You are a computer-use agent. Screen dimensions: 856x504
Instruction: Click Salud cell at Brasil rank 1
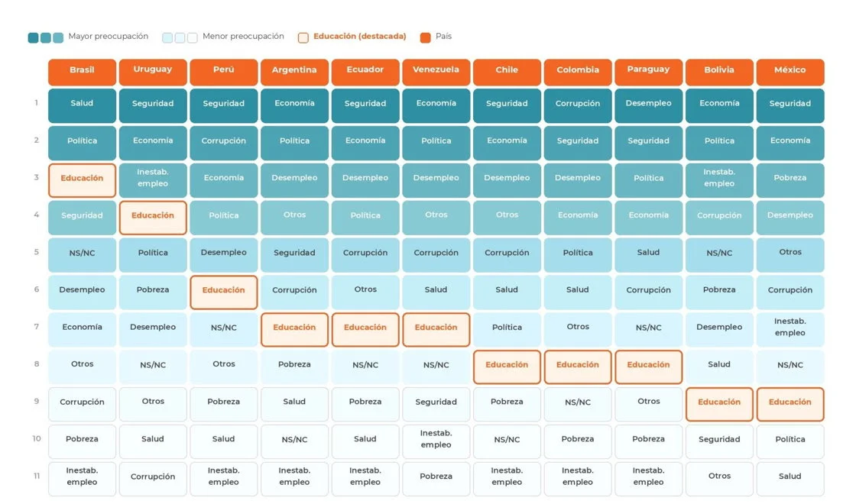[x=82, y=105]
